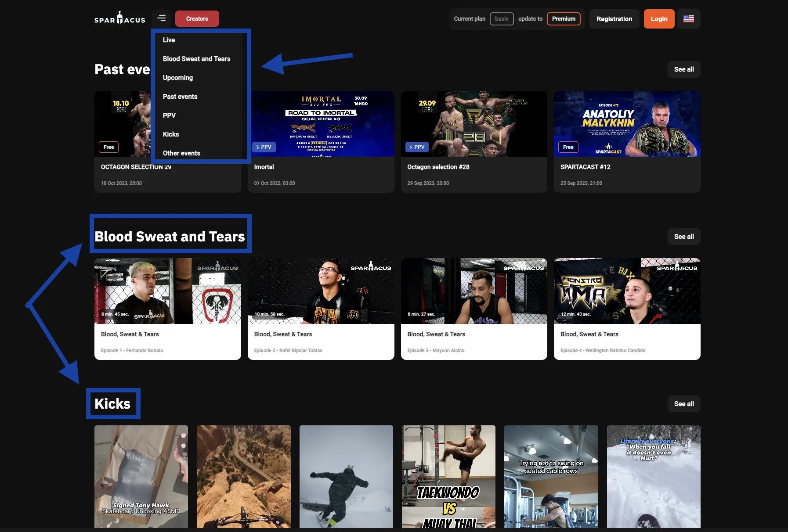Select the basic plan badge
Screen dimensions: 788x532
point(501,19)
